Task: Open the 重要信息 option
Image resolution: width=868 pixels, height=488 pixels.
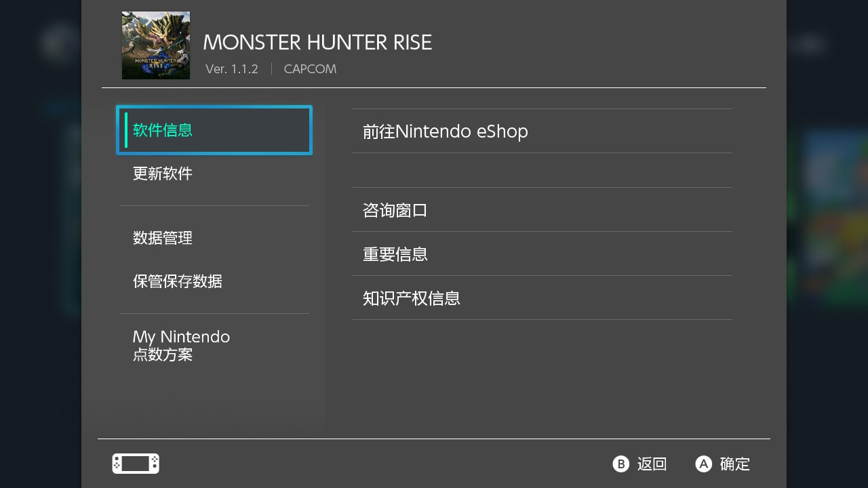Action: pos(542,253)
